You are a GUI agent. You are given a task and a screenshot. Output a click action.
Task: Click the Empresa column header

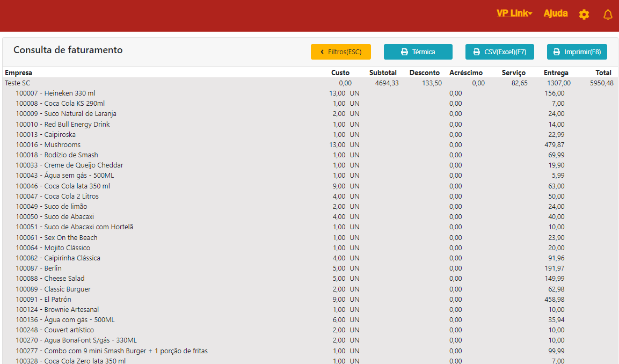click(19, 72)
